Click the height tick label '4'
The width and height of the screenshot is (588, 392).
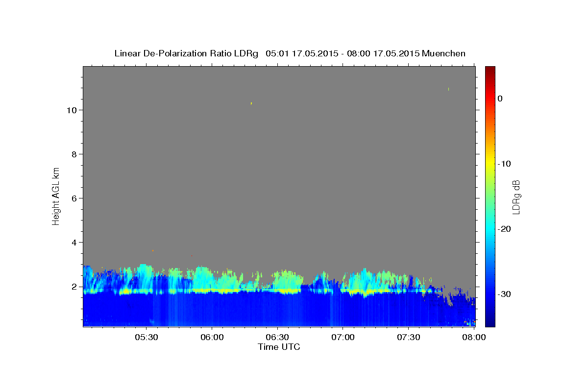click(74, 243)
